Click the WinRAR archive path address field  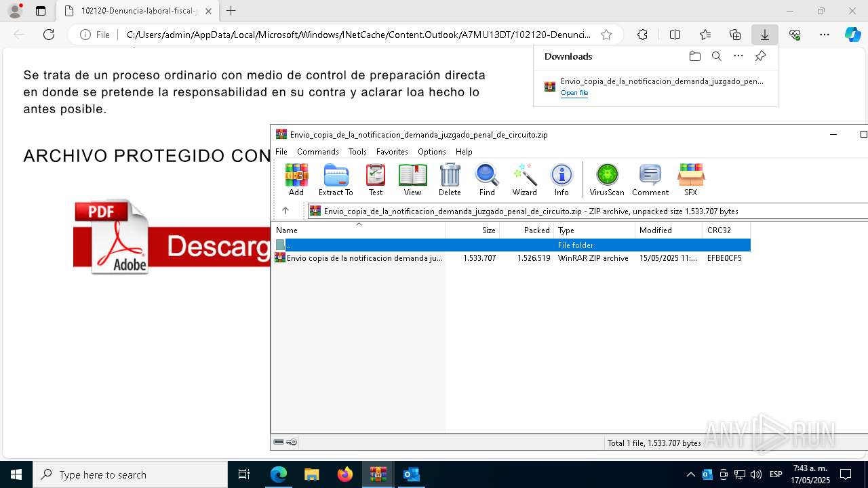point(587,211)
